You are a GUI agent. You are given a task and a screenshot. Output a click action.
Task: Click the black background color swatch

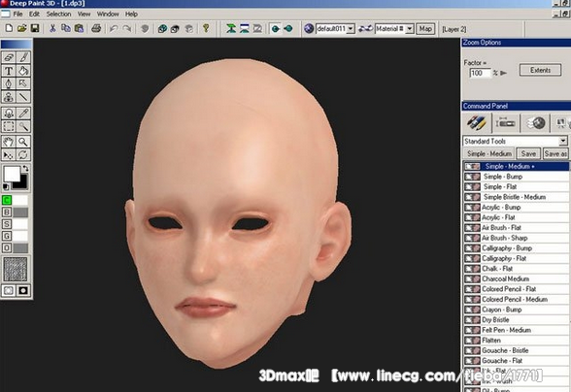pos(22,183)
